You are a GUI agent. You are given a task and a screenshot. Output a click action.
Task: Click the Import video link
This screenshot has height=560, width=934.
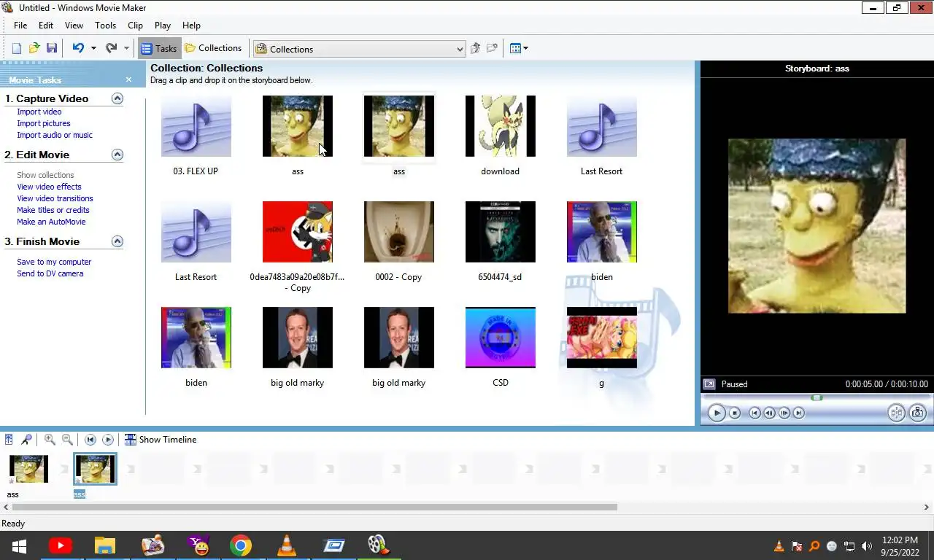click(x=39, y=112)
